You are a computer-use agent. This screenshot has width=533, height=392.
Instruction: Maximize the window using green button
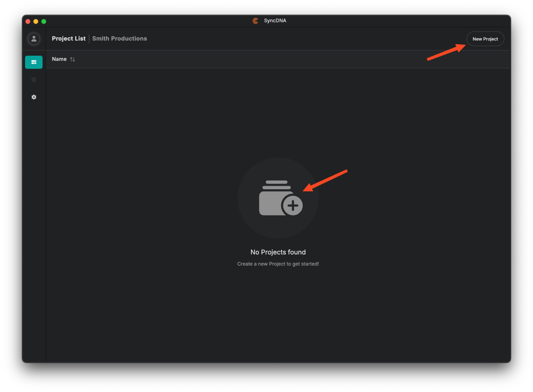pyautogui.click(x=44, y=21)
